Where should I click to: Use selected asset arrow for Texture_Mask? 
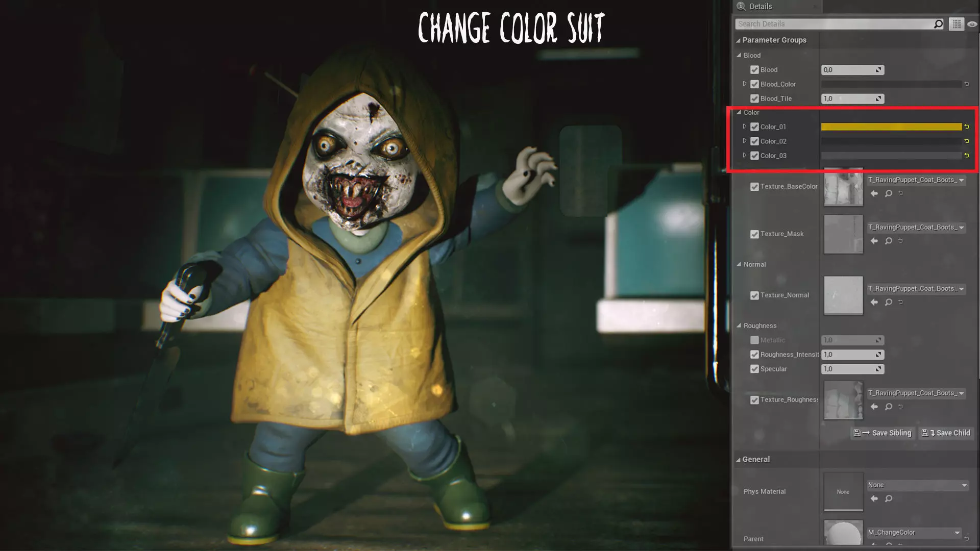pyautogui.click(x=874, y=241)
